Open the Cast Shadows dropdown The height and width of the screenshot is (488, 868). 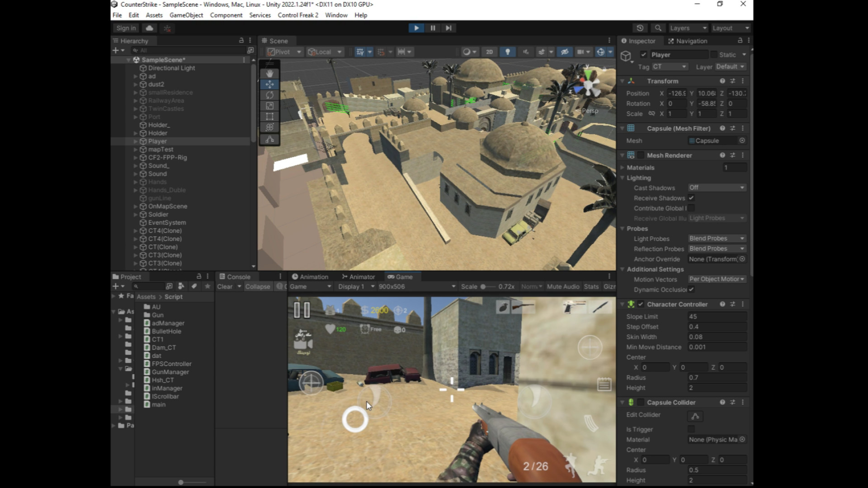click(x=717, y=188)
